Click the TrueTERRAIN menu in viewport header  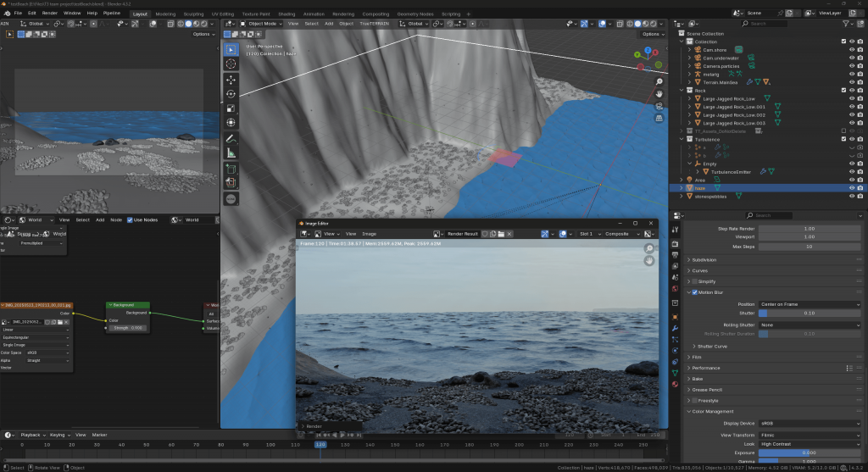[374, 24]
